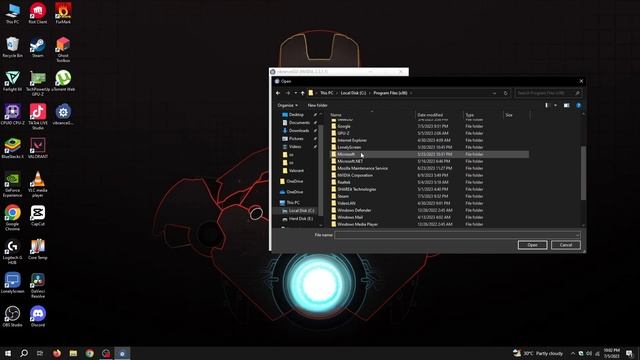The image size is (640, 360).
Task: Open TikTok LIVE Studio desktop shortcut
Action: [x=38, y=117]
